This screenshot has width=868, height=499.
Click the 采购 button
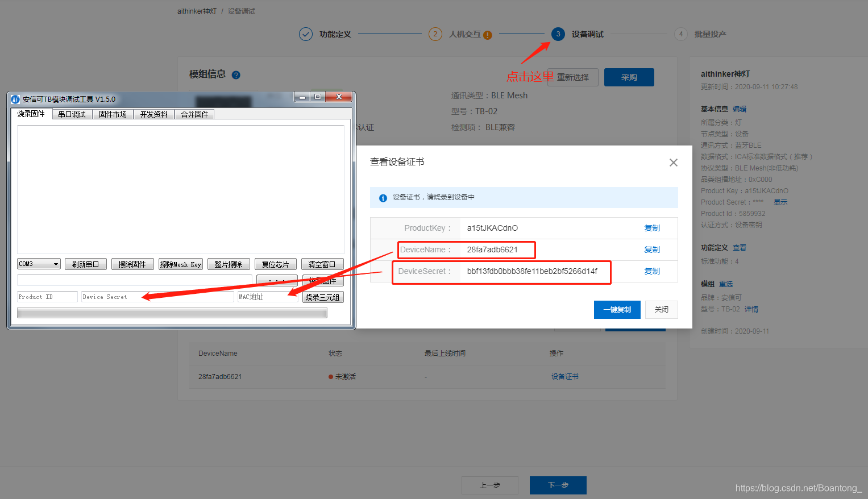629,77
